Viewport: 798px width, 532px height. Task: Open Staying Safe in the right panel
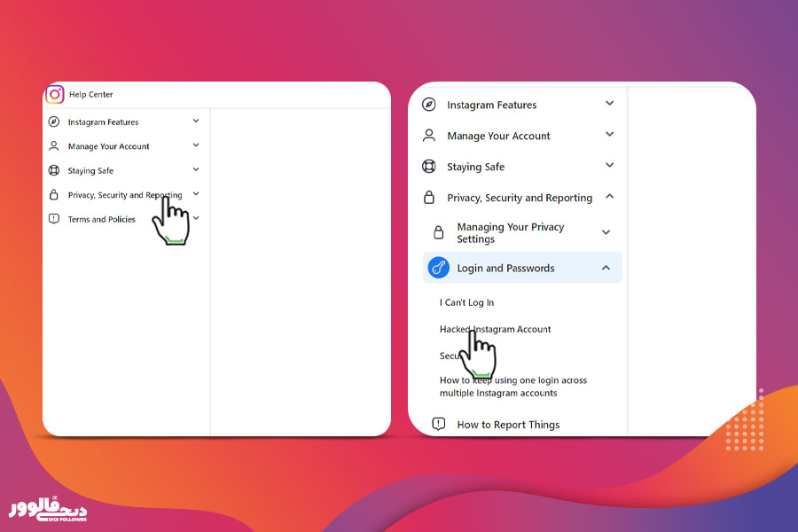pos(476,167)
